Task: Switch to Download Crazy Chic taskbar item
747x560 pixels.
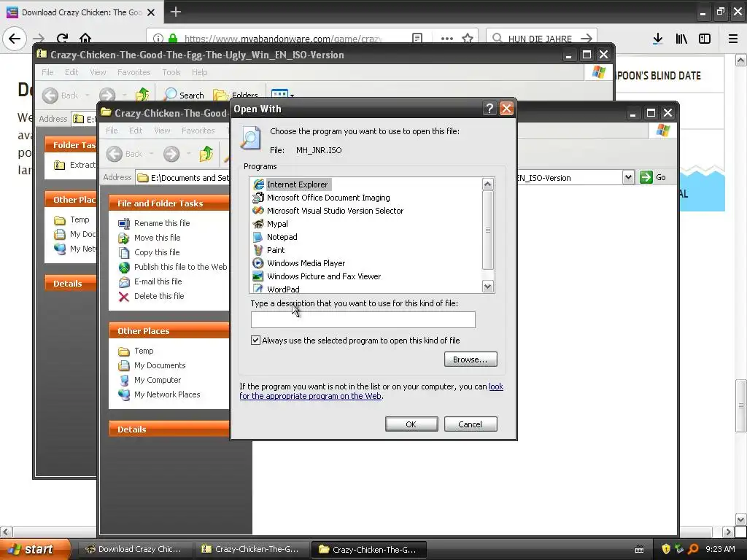Action: tap(134, 550)
